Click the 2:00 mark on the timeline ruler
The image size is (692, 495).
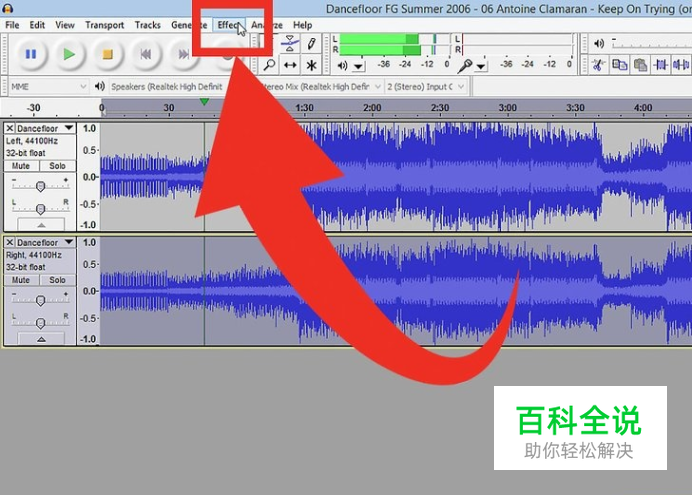coord(372,108)
